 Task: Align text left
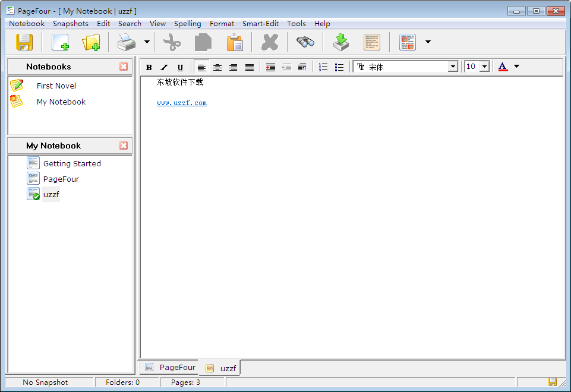coord(201,67)
